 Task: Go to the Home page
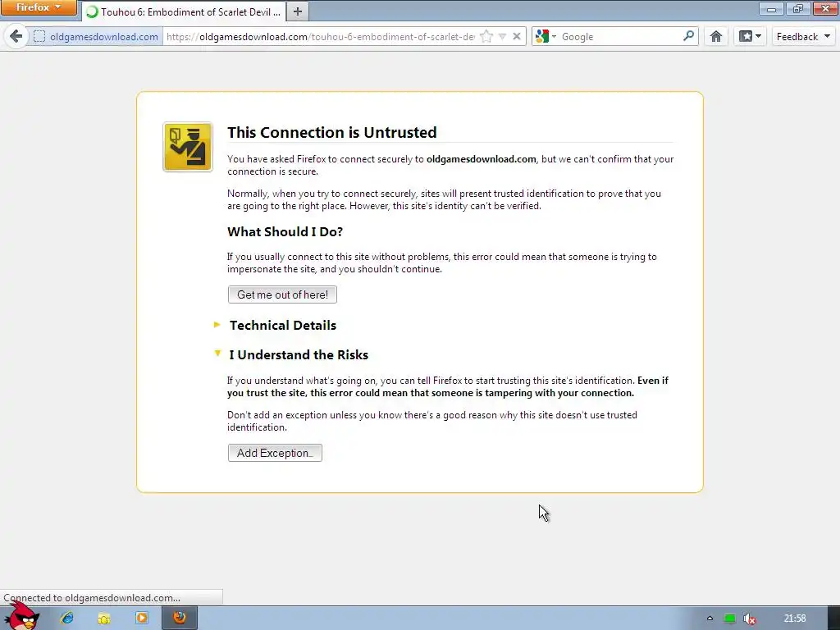point(716,36)
